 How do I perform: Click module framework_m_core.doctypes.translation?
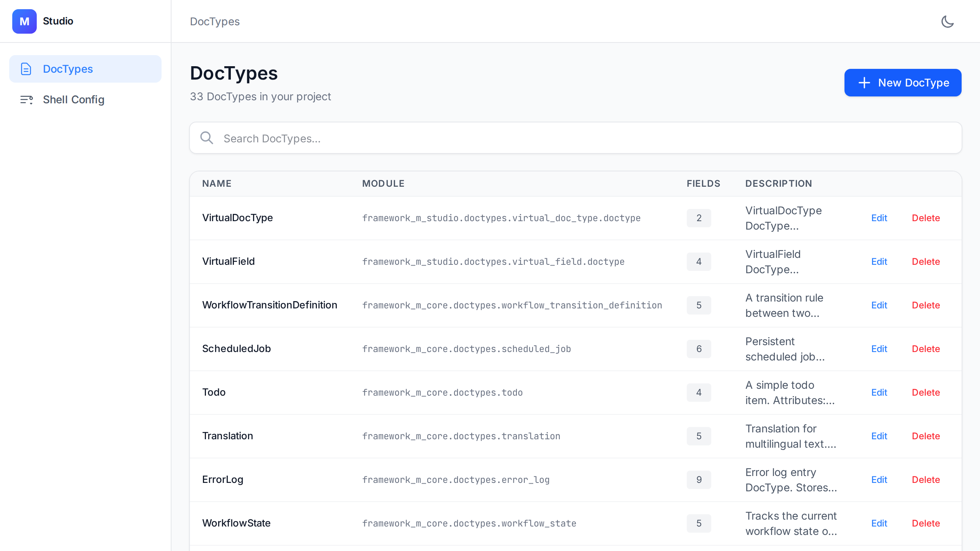pyautogui.click(x=461, y=436)
